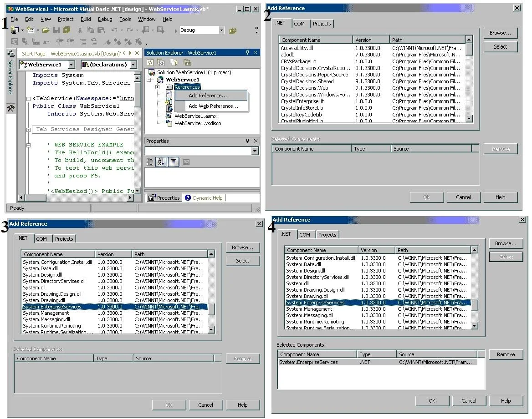Collapse the WebService1 project node

pyautogui.click(x=148, y=80)
